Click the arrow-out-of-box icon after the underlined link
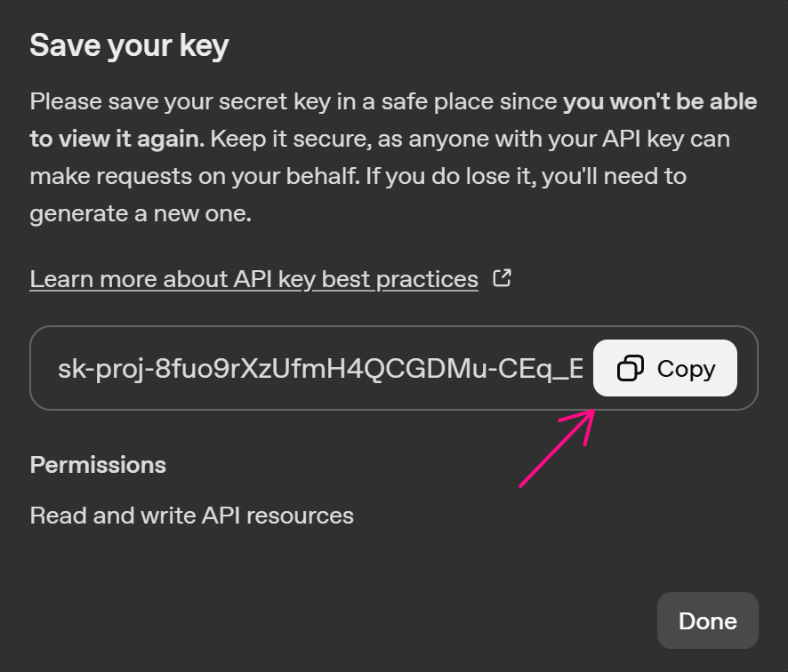The image size is (788, 672). pyautogui.click(x=501, y=277)
